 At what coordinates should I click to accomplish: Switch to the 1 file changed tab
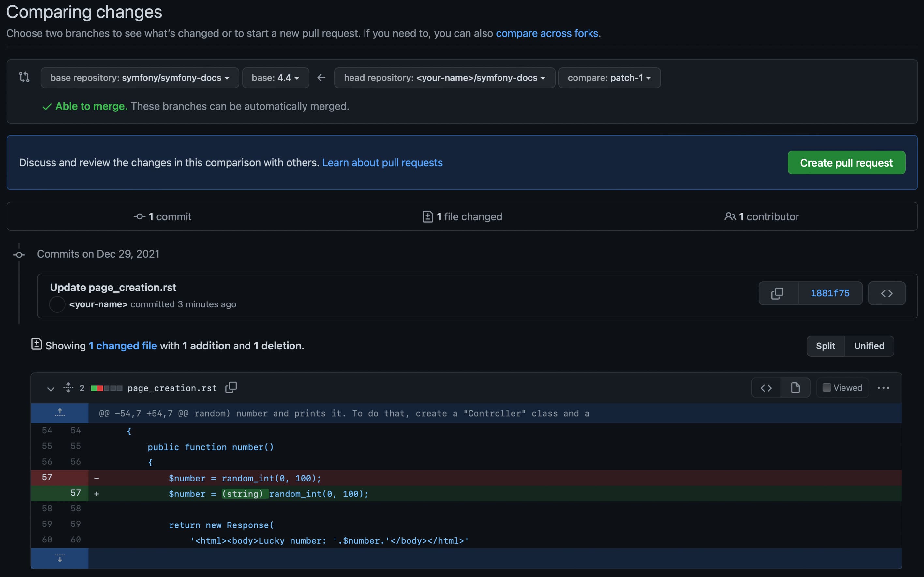(462, 216)
